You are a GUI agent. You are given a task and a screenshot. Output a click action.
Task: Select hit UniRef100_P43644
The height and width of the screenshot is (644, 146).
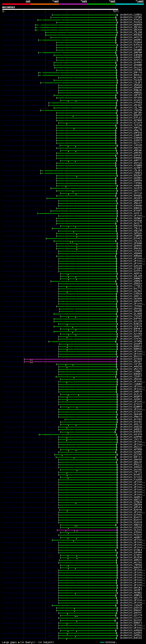[x=131, y=42]
